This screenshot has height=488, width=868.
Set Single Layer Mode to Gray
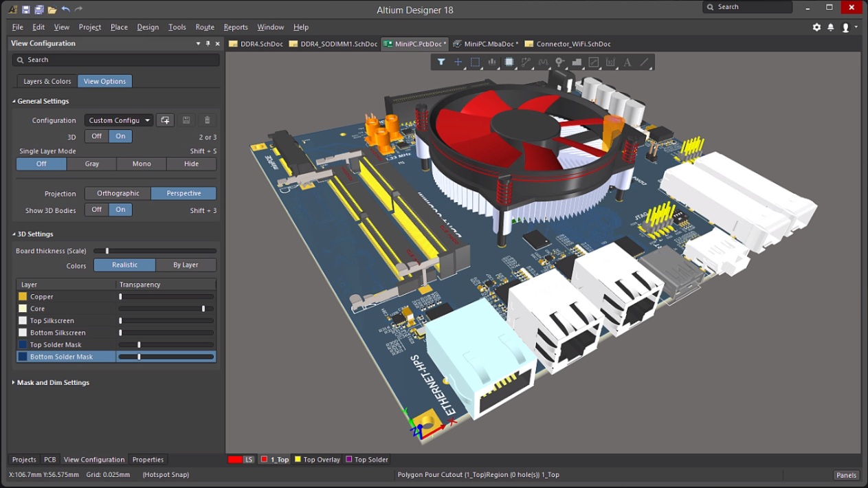click(91, 164)
